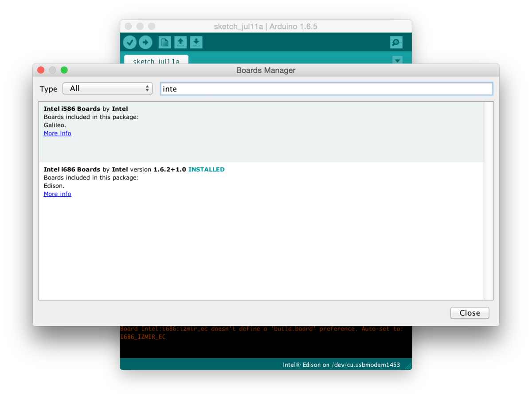Select the sketch_jul11a tab
Viewport: 532px width, 399px height.
click(x=156, y=60)
